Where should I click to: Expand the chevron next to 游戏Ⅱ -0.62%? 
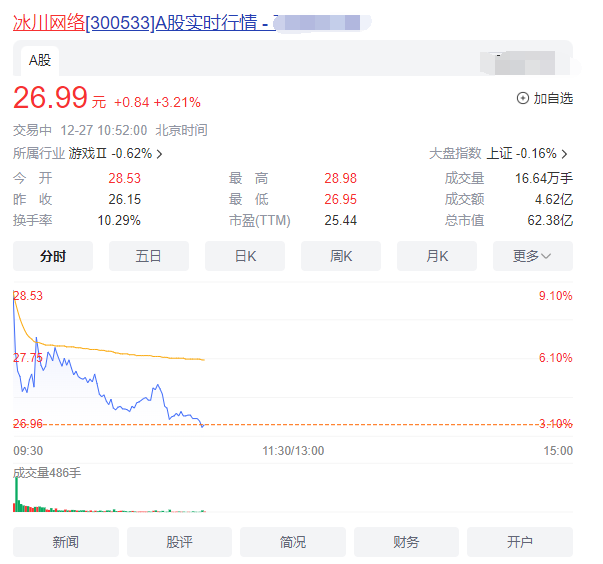pyautogui.click(x=159, y=154)
